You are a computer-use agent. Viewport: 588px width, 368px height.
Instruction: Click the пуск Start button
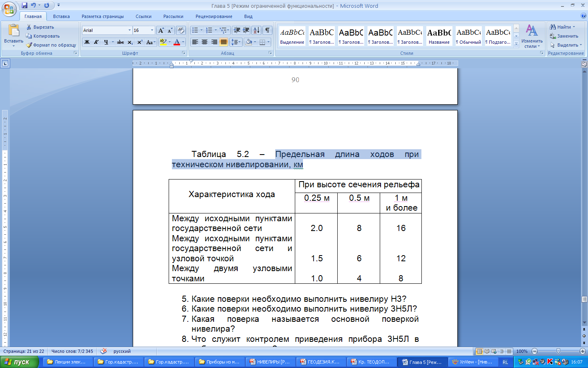click(19, 362)
